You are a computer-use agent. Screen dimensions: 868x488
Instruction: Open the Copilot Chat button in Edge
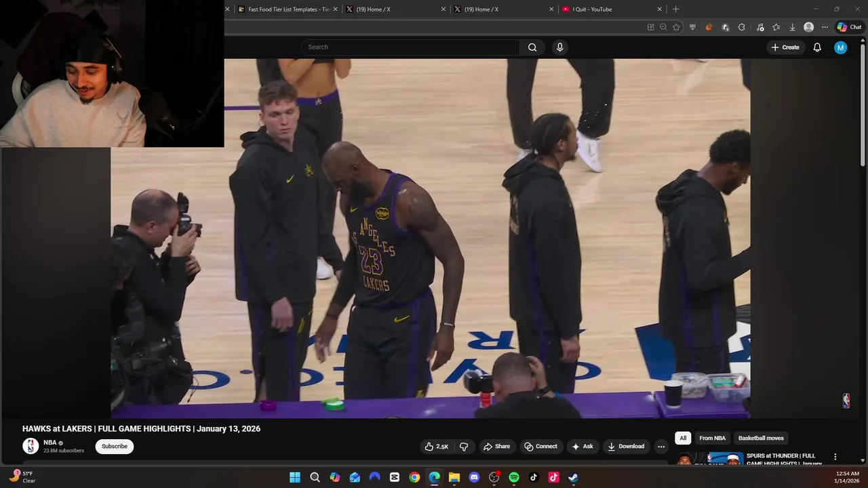pyautogui.click(x=849, y=27)
